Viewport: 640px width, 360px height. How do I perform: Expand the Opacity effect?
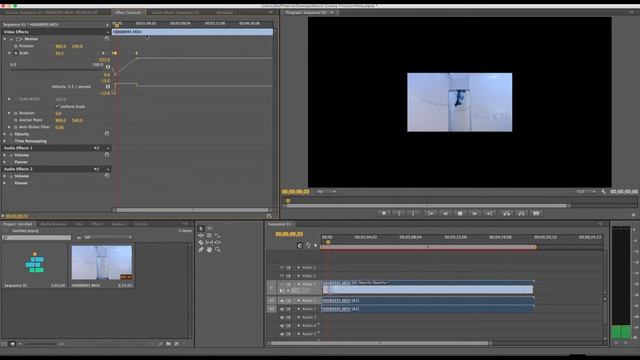[x=5, y=134]
